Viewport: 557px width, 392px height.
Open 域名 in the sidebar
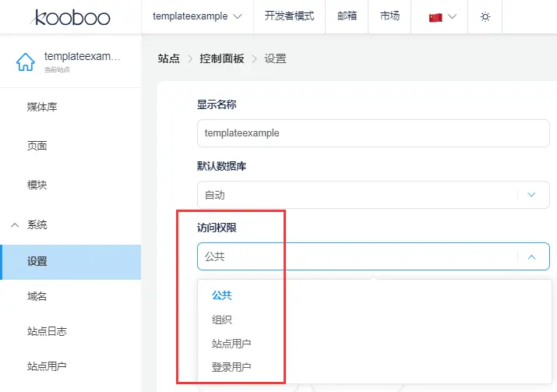click(x=37, y=296)
